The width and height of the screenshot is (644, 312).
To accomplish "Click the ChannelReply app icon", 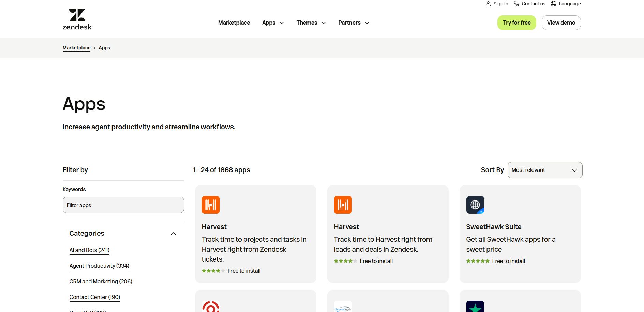I will tap(343, 307).
